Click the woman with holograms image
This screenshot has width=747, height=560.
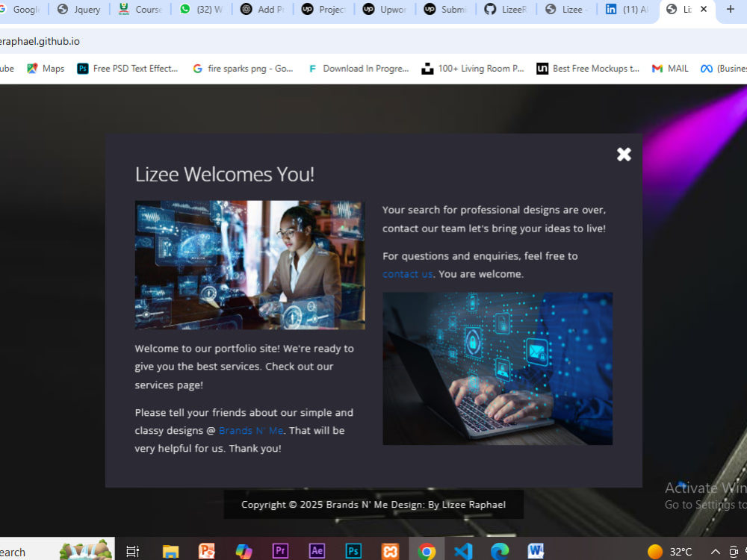(x=250, y=265)
